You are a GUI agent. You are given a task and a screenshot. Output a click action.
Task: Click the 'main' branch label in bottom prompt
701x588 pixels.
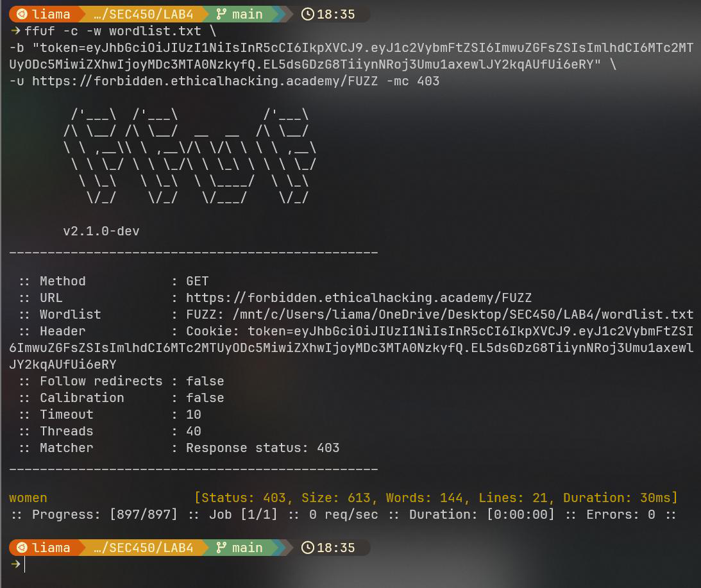(x=247, y=548)
